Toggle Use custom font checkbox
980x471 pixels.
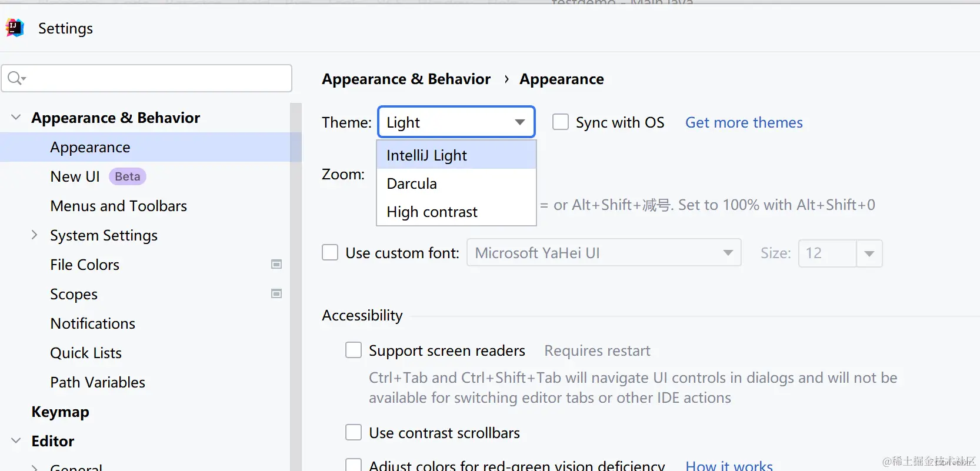[x=330, y=253]
